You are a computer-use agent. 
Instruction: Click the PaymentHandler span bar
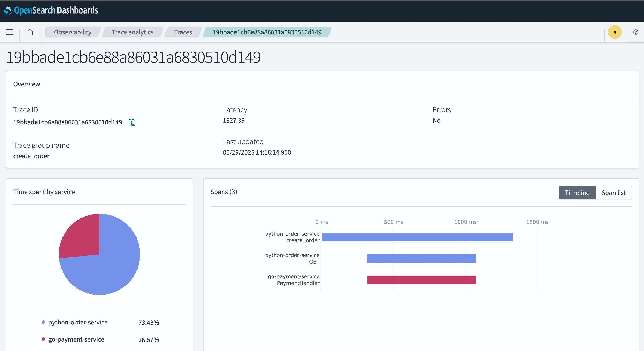[421, 280]
